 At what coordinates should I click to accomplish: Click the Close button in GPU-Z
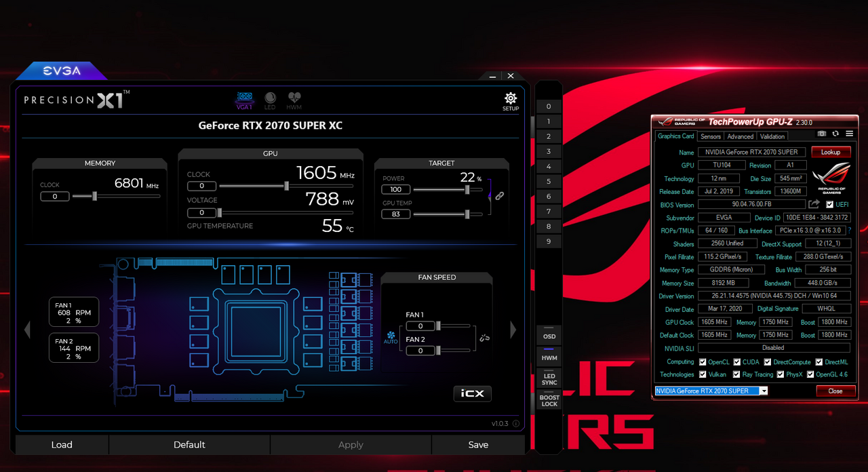click(835, 391)
